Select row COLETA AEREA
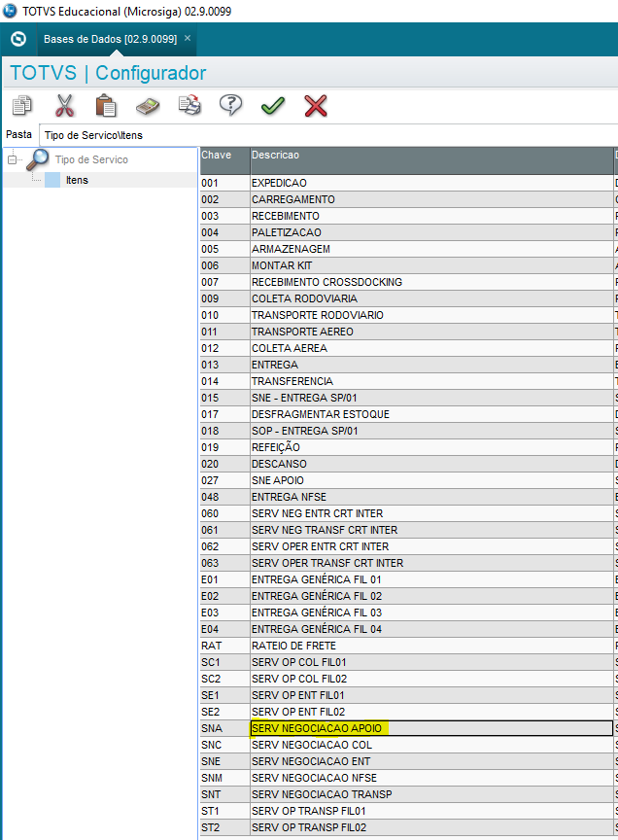618x840 pixels. pyautogui.click(x=407, y=348)
